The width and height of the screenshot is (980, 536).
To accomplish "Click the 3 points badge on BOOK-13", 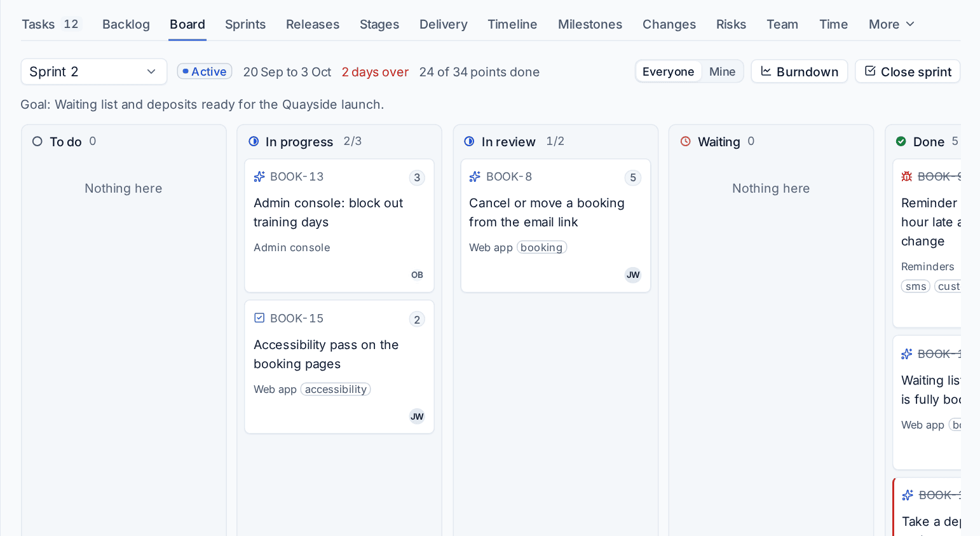I will (x=417, y=178).
